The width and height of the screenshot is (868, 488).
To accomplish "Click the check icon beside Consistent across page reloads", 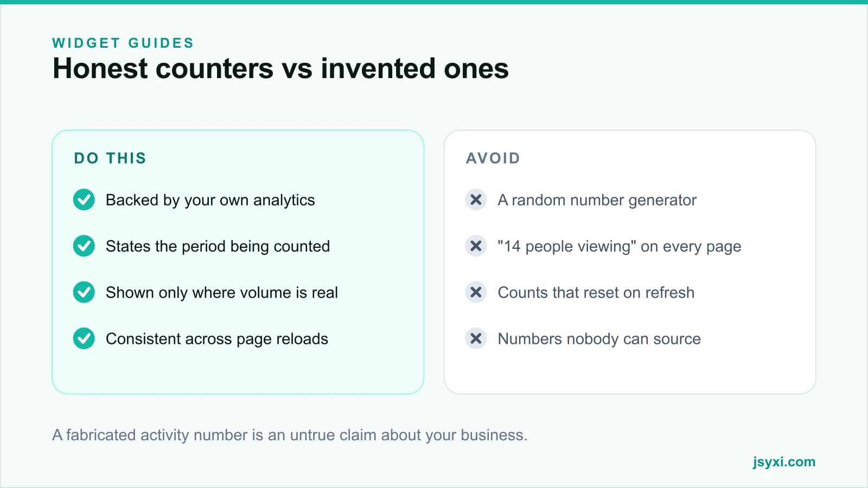I will pyautogui.click(x=84, y=338).
